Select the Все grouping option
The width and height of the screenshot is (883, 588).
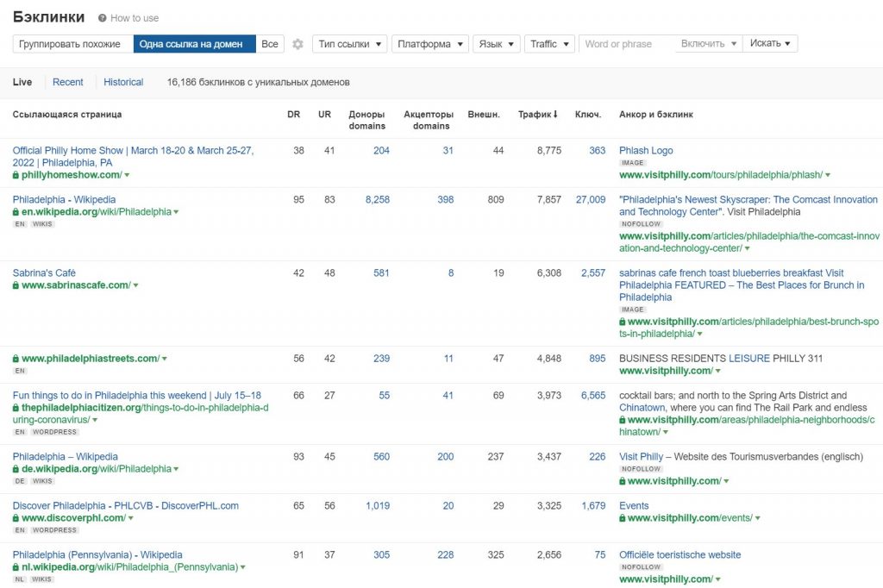click(x=270, y=44)
